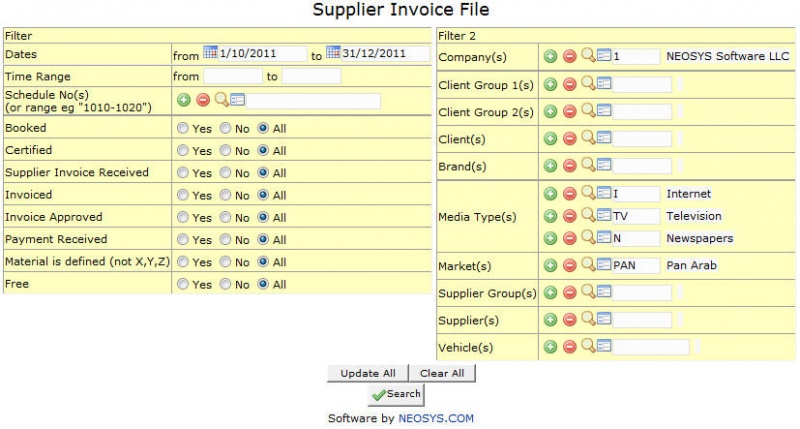Image resolution: width=800 pixels, height=429 pixels.
Task: Click the Clear All button
Action: click(442, 373)
